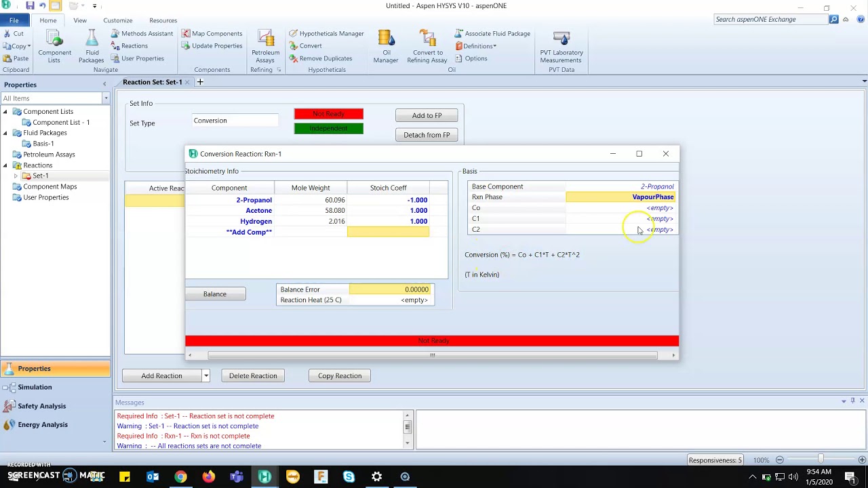Collapse the Component Lists tree node

point(5,112)
